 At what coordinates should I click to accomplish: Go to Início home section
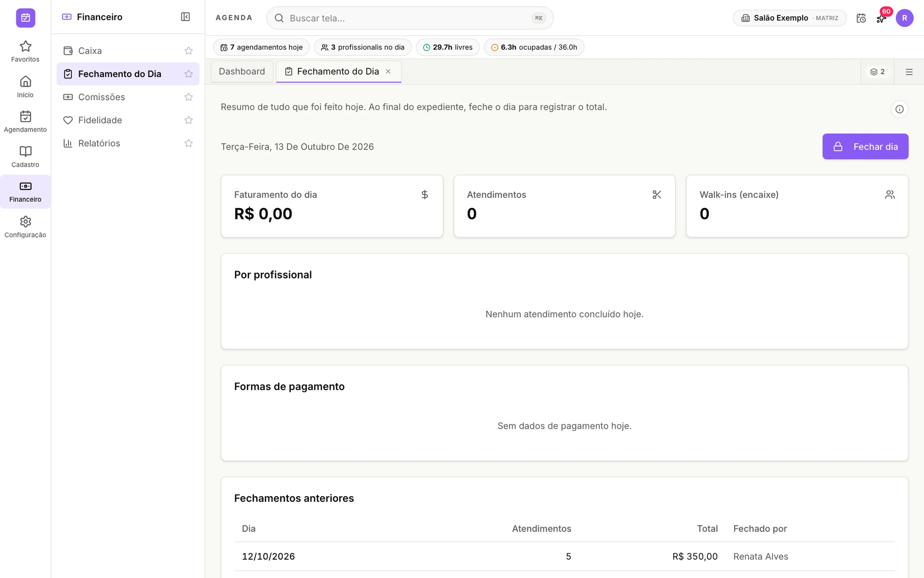click(x=26, y=87)
